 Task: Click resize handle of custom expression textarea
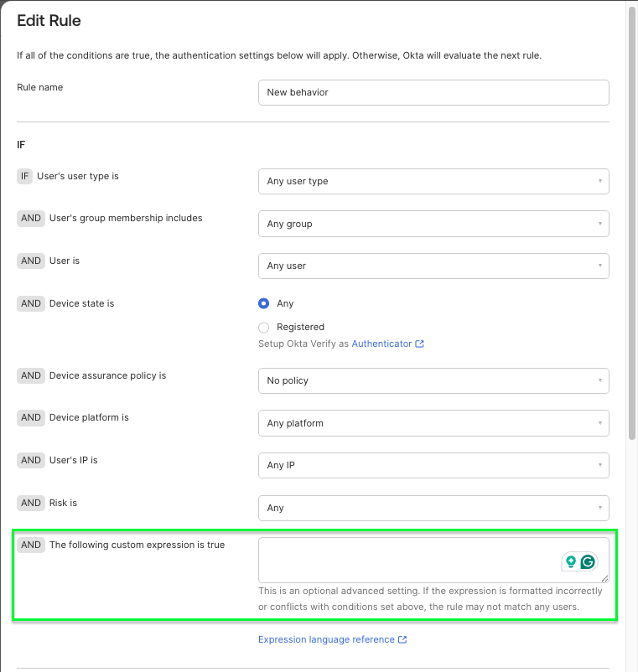(x=604, y=578)
